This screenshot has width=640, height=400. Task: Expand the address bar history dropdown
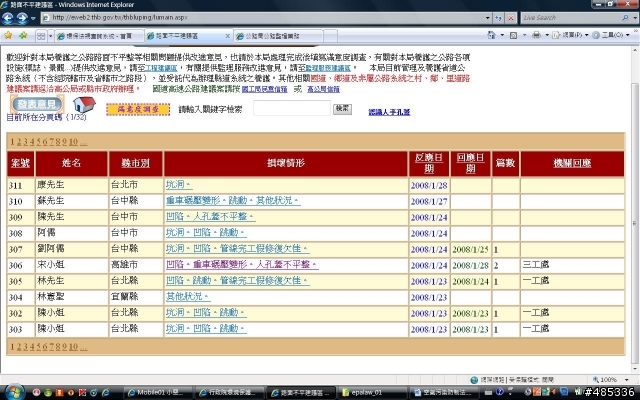[x=487, y=18]
